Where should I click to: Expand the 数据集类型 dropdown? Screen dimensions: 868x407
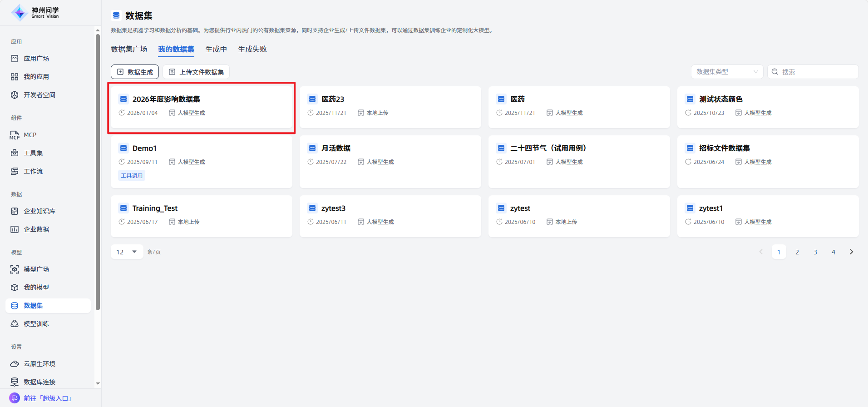(727, 72)
